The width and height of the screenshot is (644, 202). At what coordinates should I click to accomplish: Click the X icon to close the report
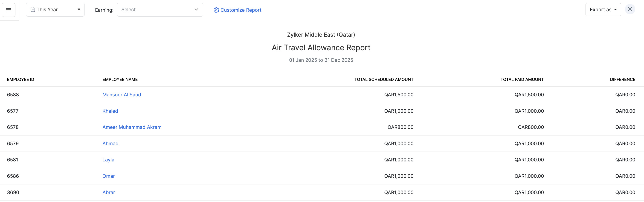[x=630, y=9]
